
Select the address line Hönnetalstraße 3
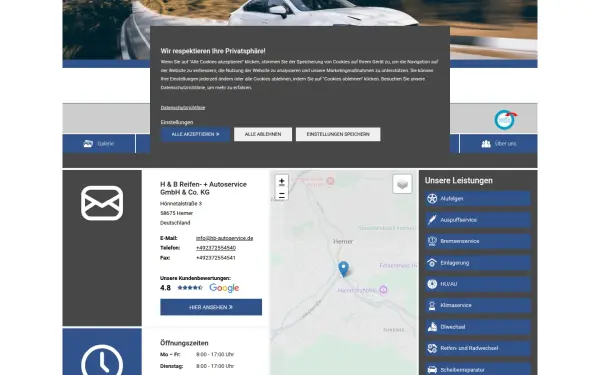(181, 204)
